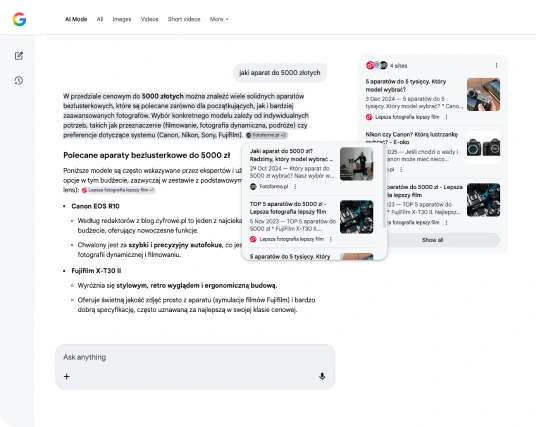This screenshot has width=536, height=427.
Task: Click the Lepsza fotografia lepszy film +1 chip
Action: (x=118, y=190)
